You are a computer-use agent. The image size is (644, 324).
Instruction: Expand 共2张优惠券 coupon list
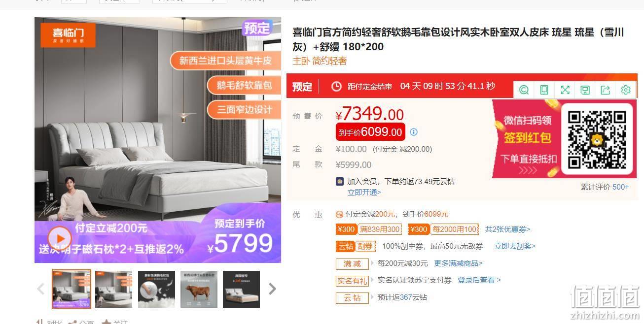pos(507,229)
